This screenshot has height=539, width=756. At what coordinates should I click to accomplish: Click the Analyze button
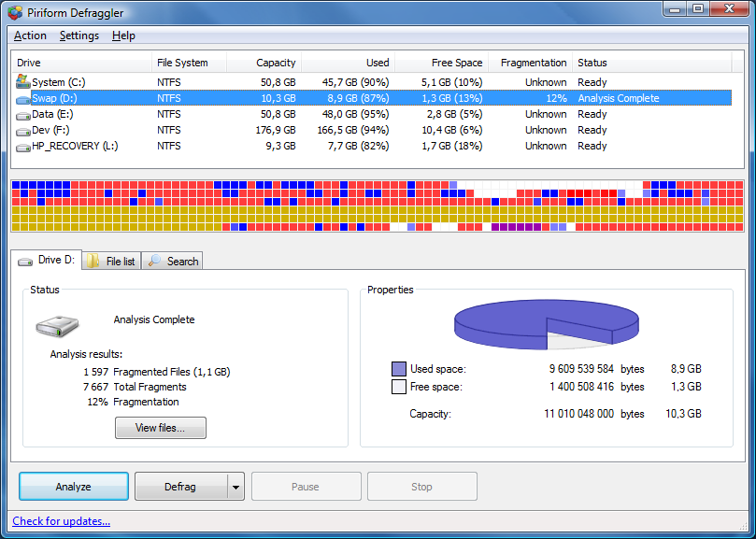[74, 487]
